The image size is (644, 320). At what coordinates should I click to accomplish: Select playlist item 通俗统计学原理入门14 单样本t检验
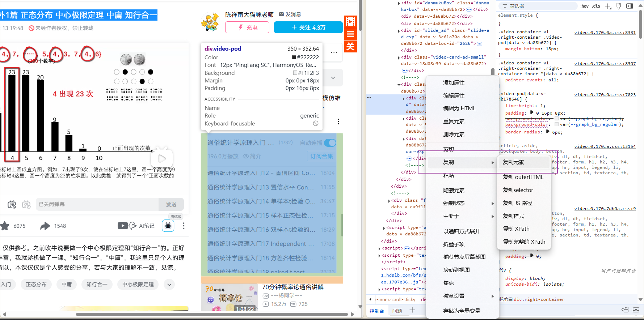click(x=272, y=201)
